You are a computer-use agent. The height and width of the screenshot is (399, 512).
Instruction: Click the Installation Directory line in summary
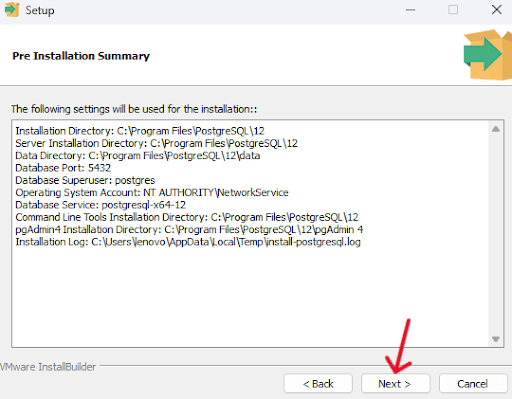[x=140, y=131]
